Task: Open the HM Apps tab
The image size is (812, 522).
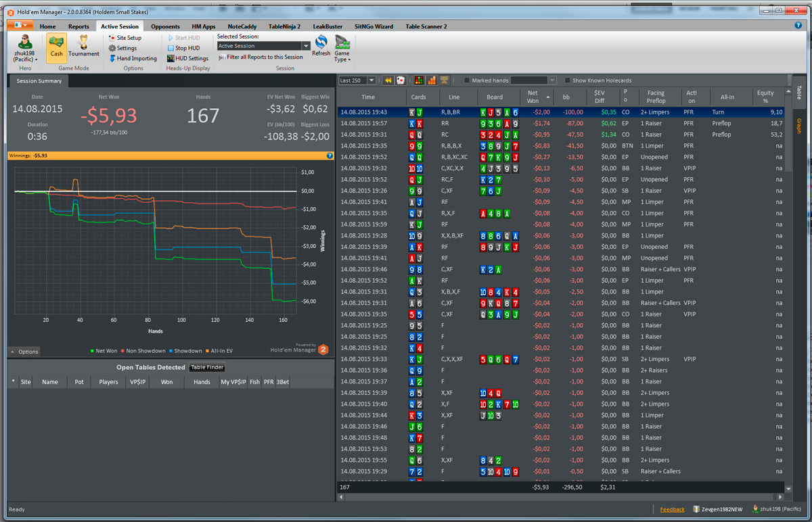Action: tap(204, 26)
